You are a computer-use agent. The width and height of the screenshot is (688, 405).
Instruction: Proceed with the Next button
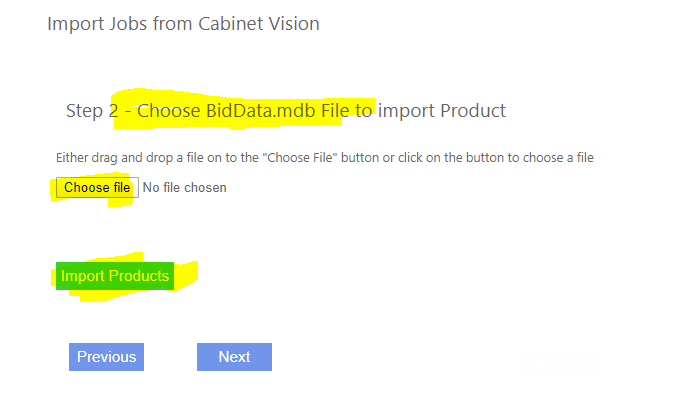pyautogui.click(x=234, y=357)
